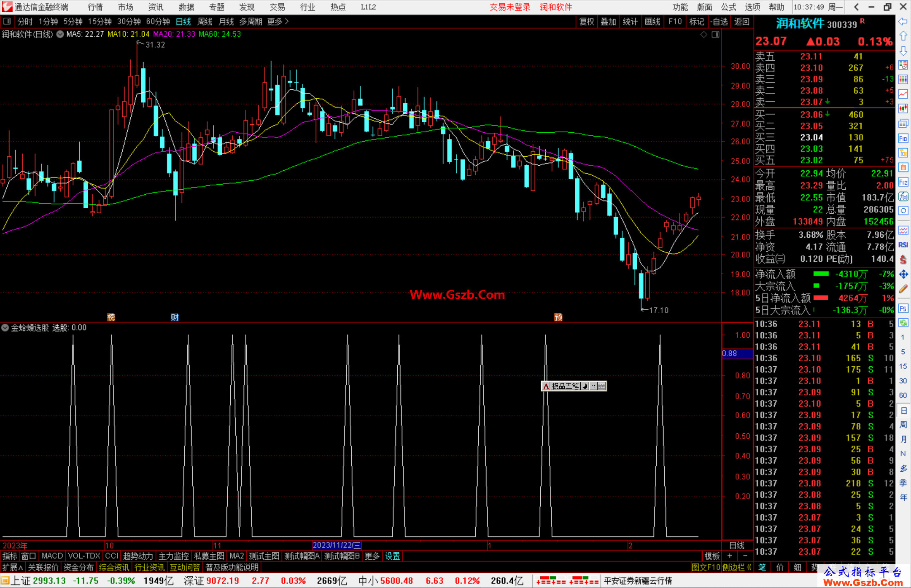
Task: Click the red S dollar icon
Action: [x=903, y=260]
